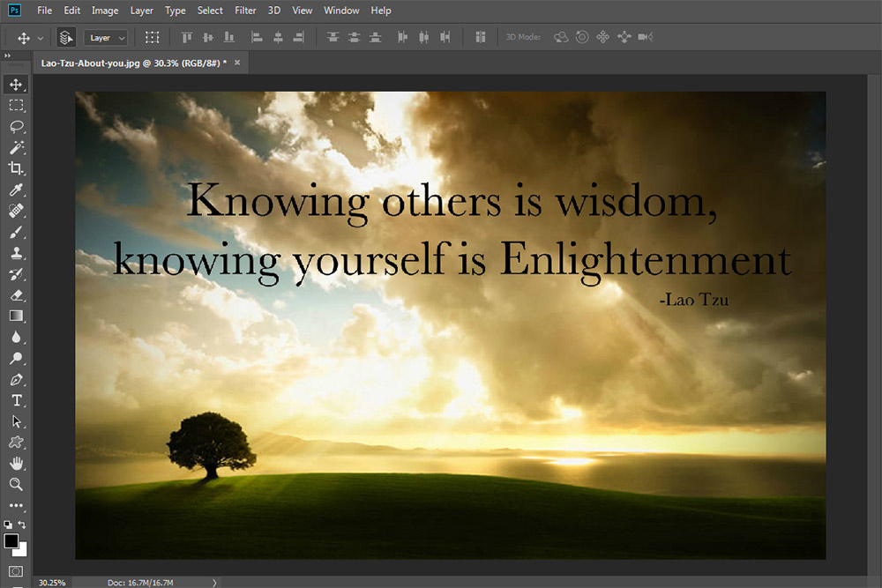Distribute vertical centers
This screenshot has height=588, width=882.
click(354, 37)
